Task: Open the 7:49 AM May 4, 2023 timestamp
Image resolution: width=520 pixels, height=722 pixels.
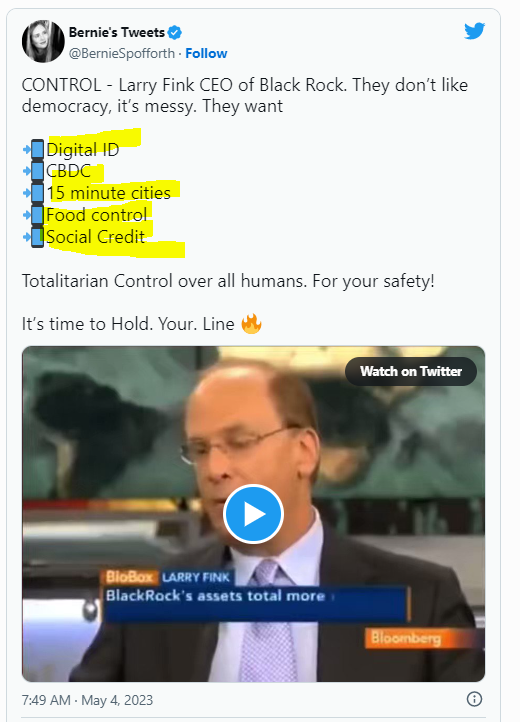Action: [x=87, y=700]
